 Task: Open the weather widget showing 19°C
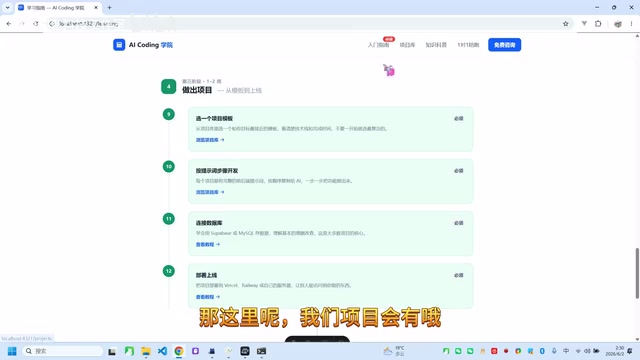point(394,351)
